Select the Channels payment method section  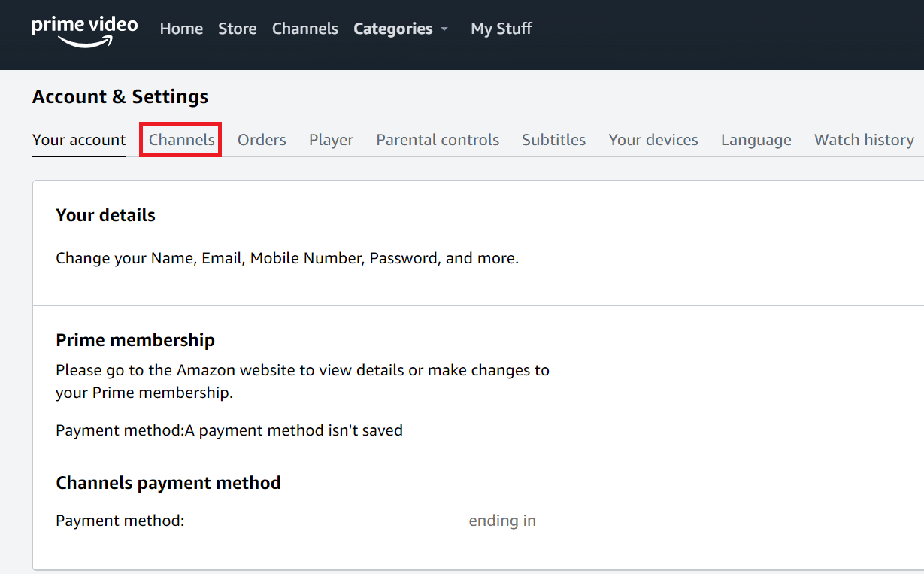coord(168,483)
